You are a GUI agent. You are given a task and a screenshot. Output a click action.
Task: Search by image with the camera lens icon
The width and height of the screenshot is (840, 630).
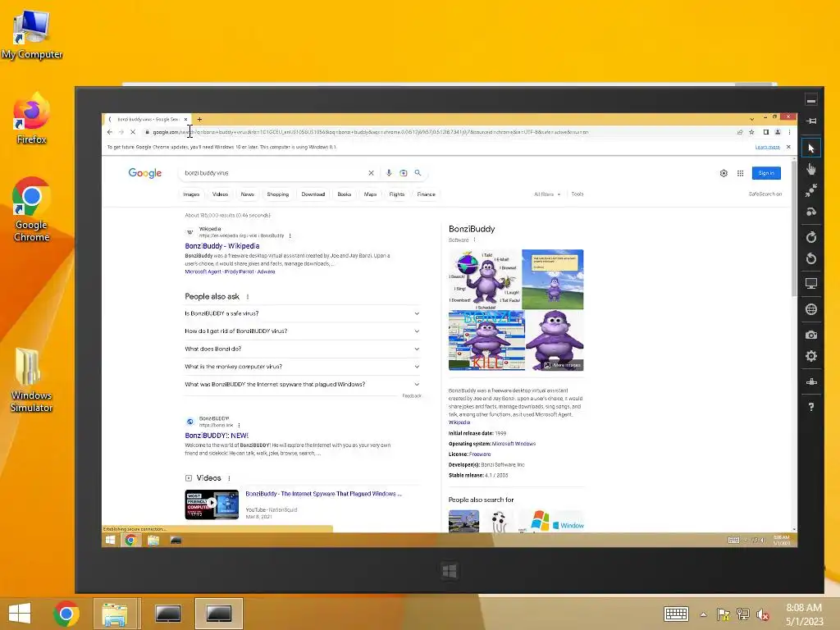404,173
